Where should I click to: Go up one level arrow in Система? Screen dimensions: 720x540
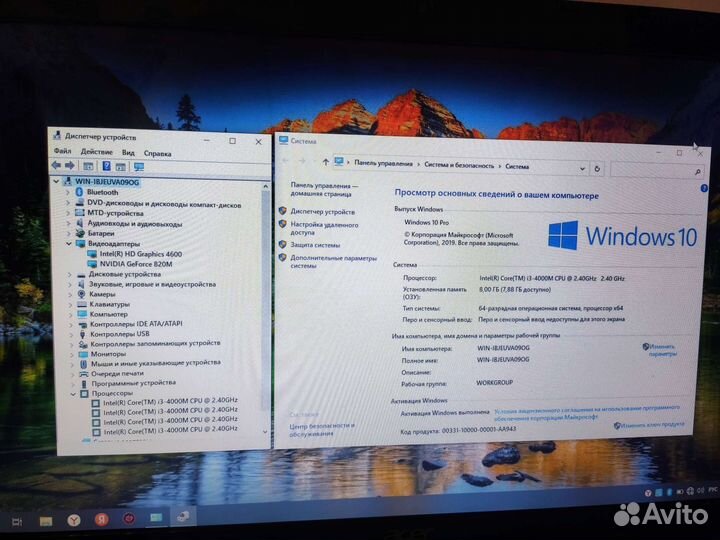tap(325, 162)
